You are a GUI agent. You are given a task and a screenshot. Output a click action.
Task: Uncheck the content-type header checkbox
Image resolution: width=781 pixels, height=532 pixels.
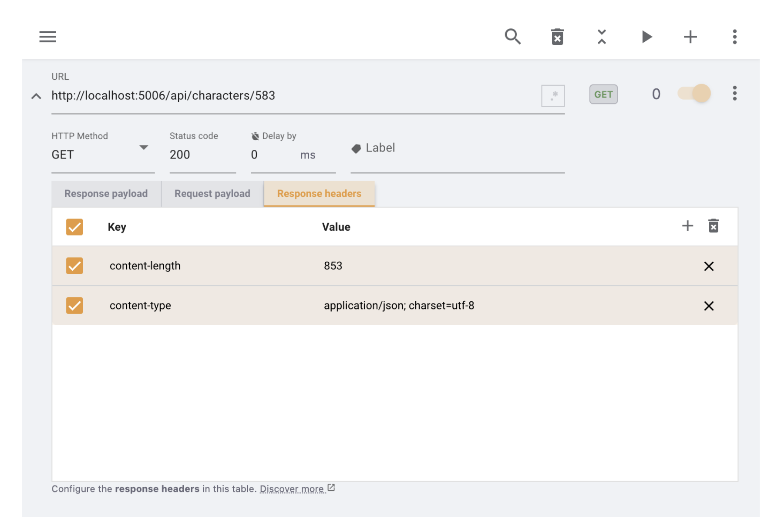74,306
